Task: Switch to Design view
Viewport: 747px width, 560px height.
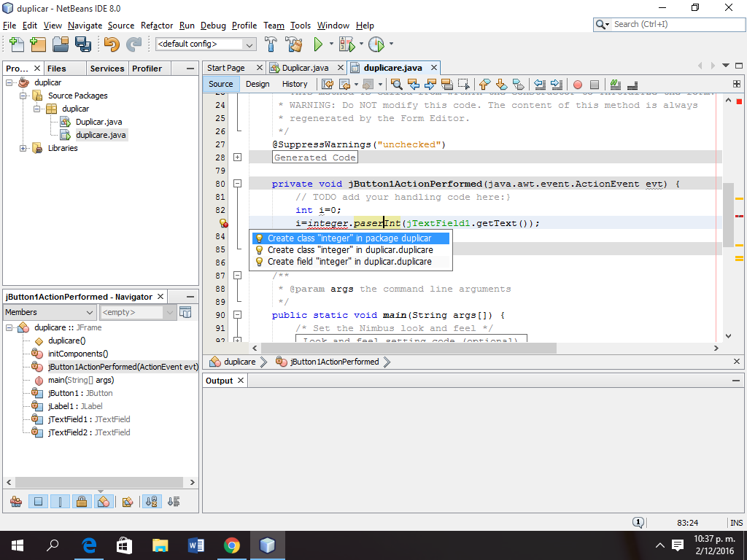Action: click(258, 85)
